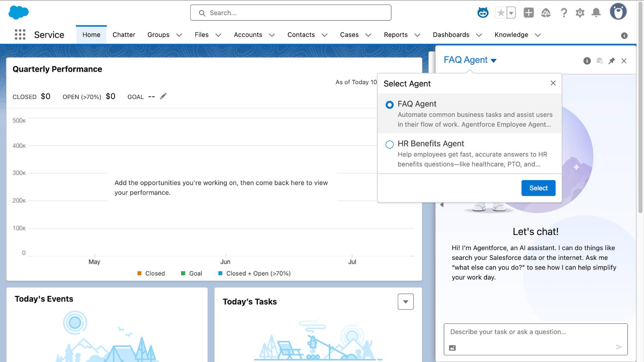Open the App Launcher grid icon
This screenshot has width=644, height=362.
[x=20, y=35]
